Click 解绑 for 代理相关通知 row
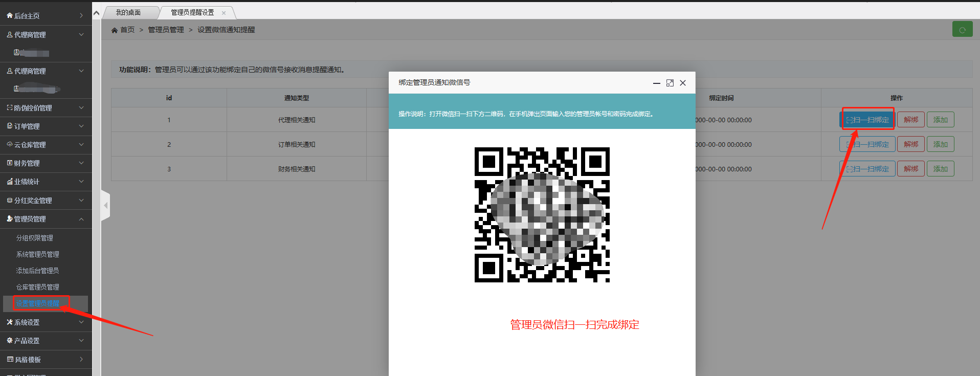This screenshot has height=376, width=980. [911, 120]
